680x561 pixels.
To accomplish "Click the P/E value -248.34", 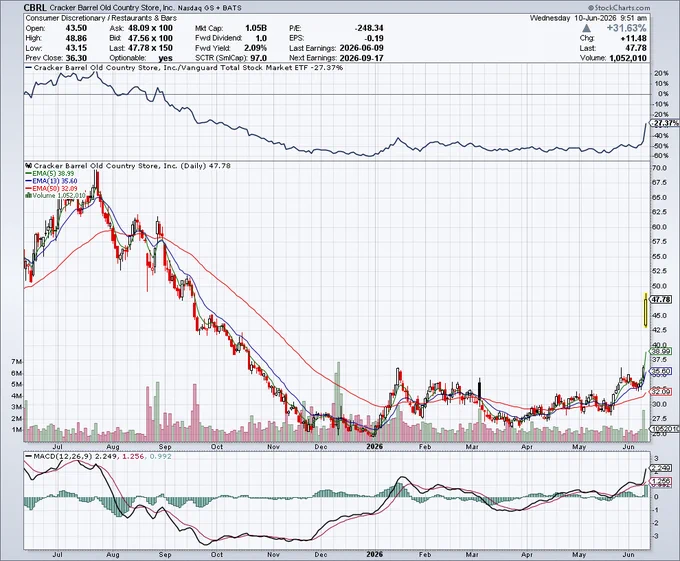I will pos(369,28).
